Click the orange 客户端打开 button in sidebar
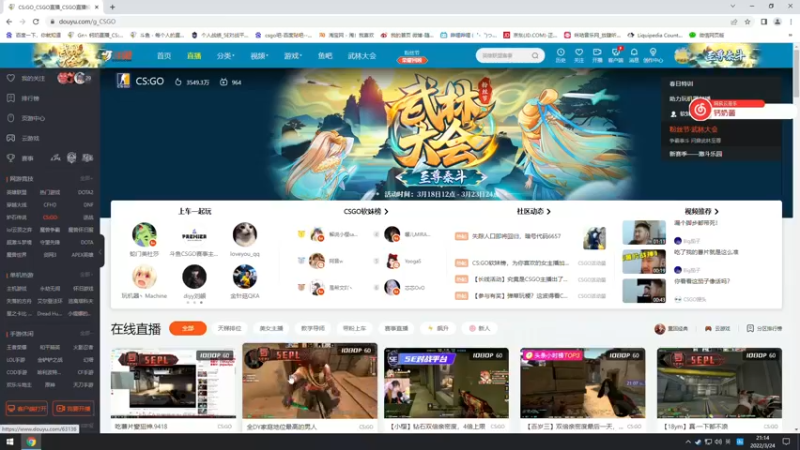 click(27, 408)
